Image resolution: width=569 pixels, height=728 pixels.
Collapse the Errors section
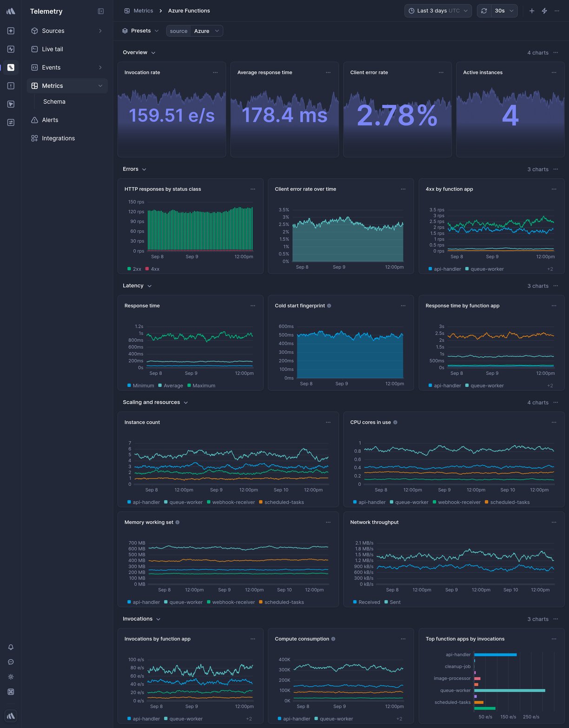point(134,169)
